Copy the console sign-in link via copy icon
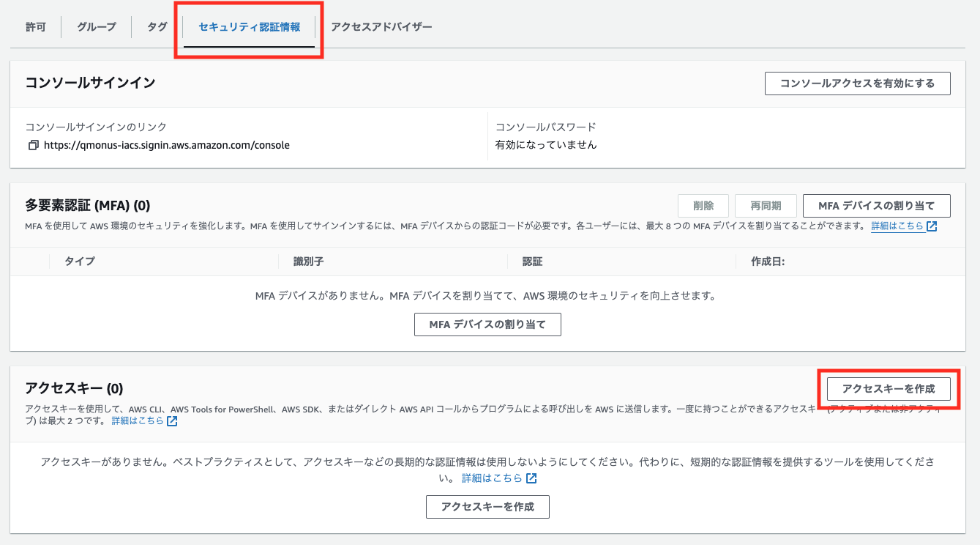The width and height of the screenshot is (980, 545). point(33,145)
